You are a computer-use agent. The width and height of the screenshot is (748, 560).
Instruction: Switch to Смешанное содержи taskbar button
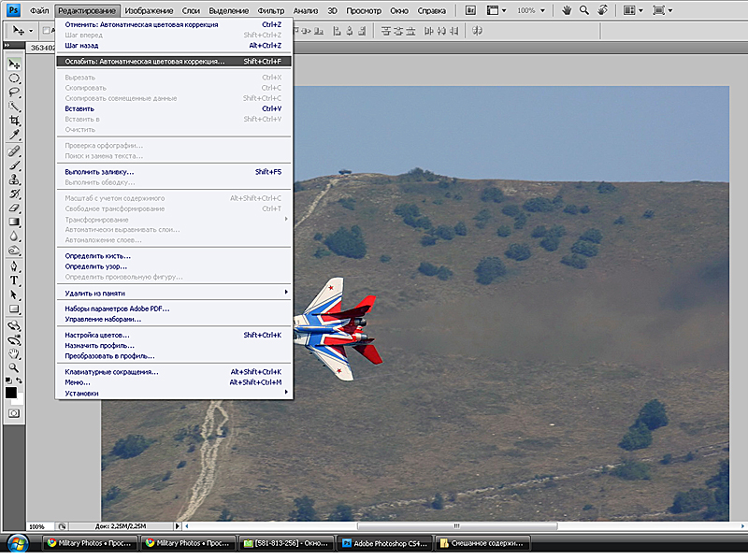click(483, 543)
